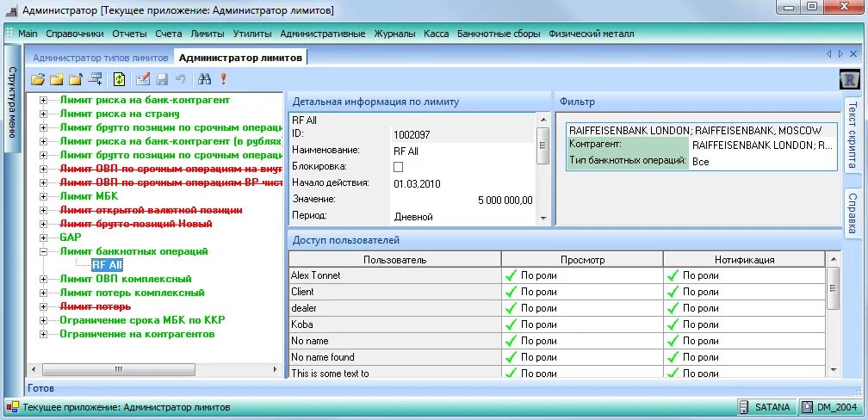Click the Нотификация column header
The height and width of the screenshot is (420, 868).
coord(744,259)
